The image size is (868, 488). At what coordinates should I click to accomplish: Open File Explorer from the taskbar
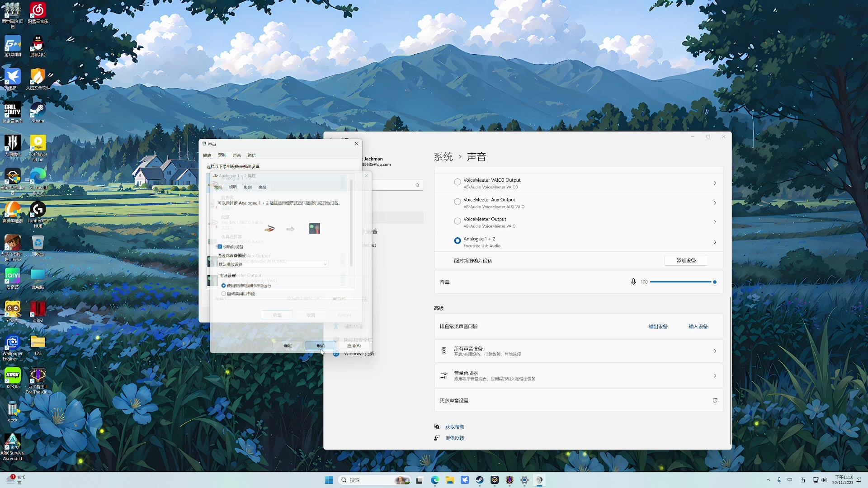coord(449,480)
